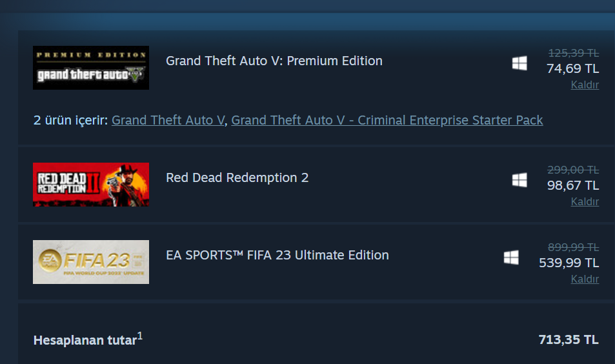Select the EA SPORTS FIFA 23 Ultimate Edition title
615x364 pixels.
pyautogui.click(x=277, y=255)
